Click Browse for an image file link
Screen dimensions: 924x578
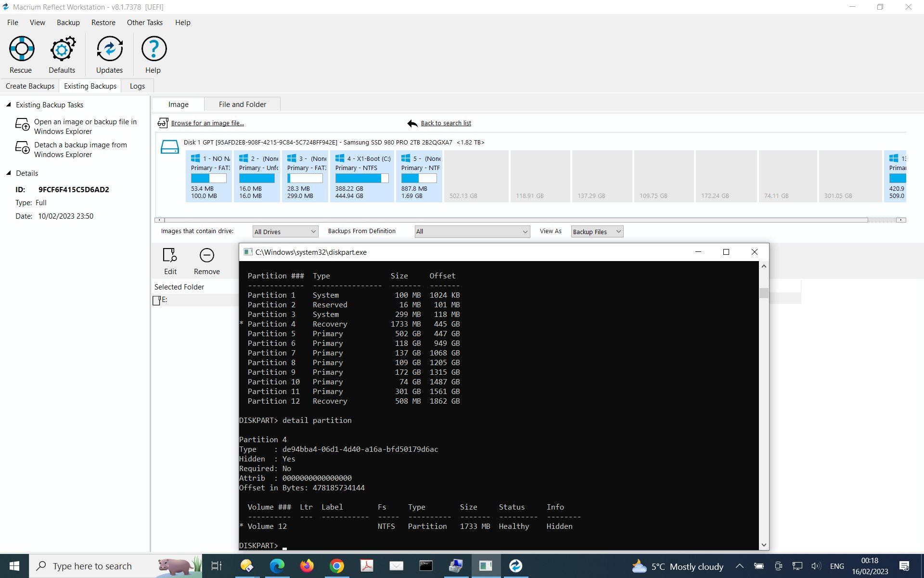tap(207, 123)
